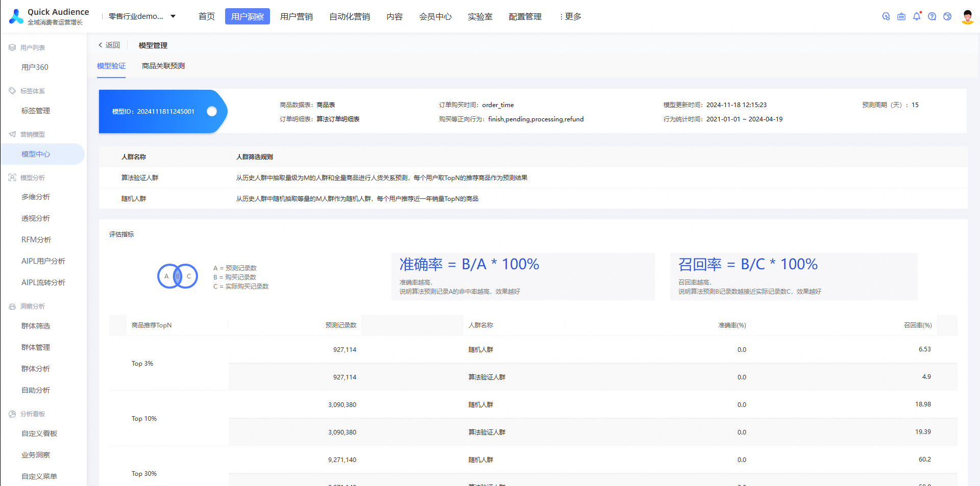
Task: Select 用户洞察 in top navigation
Action: click(x=248, y=16)
